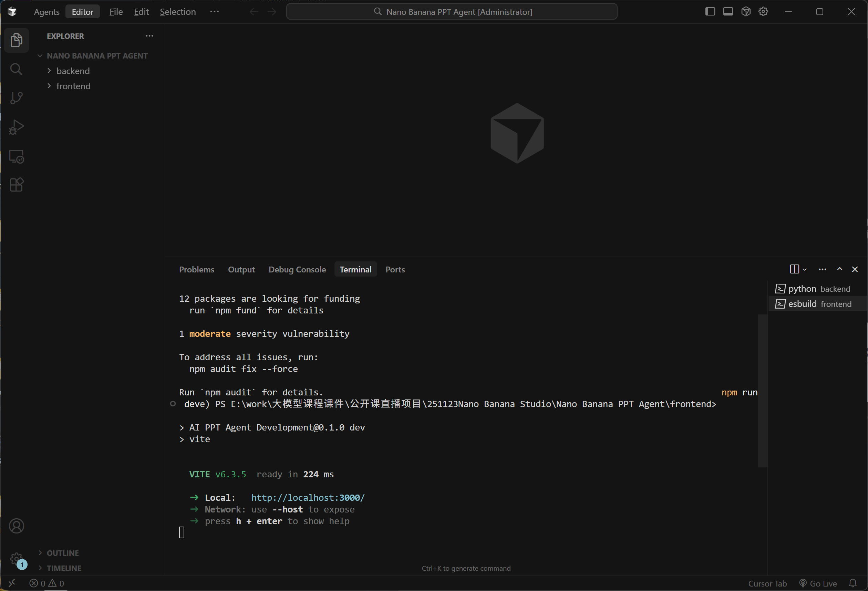Screen dimensions: 868x591
Task: Switch to the Output tab
Action: [x=241, y=270]
